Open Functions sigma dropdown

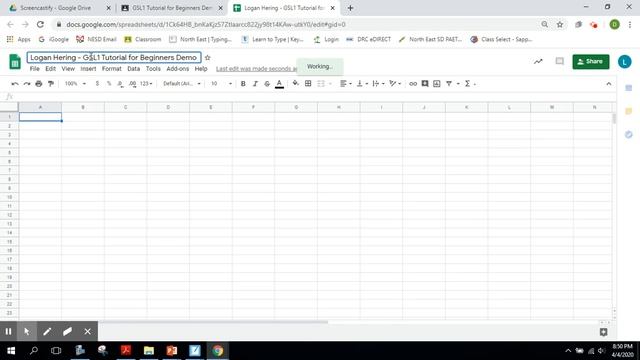470,84
